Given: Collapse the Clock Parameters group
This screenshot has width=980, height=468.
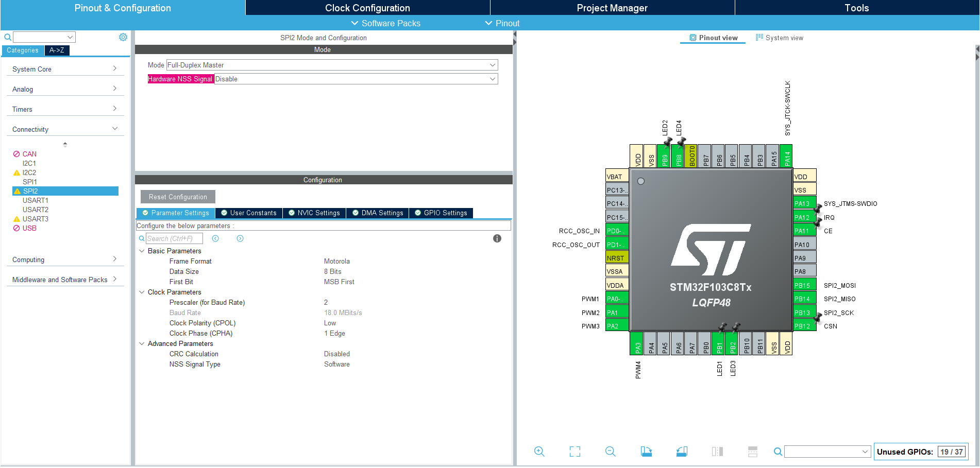Looking at the screenshot, I should [142, 292].
